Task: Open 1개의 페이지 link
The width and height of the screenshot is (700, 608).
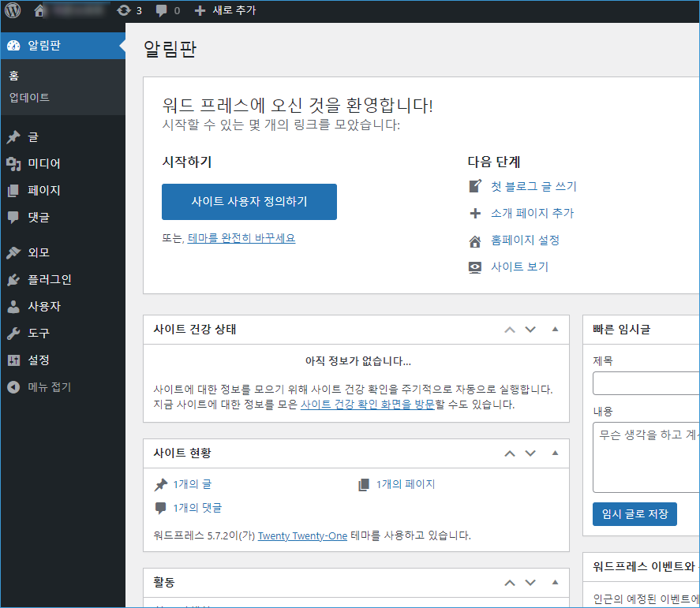Action: tap(406, 484)
